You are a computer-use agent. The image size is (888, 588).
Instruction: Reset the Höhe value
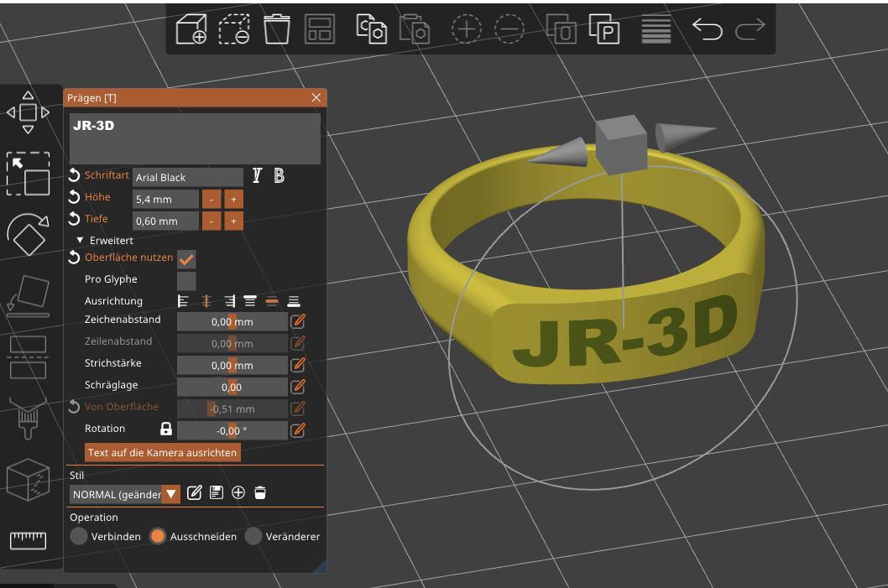point(74,197)
